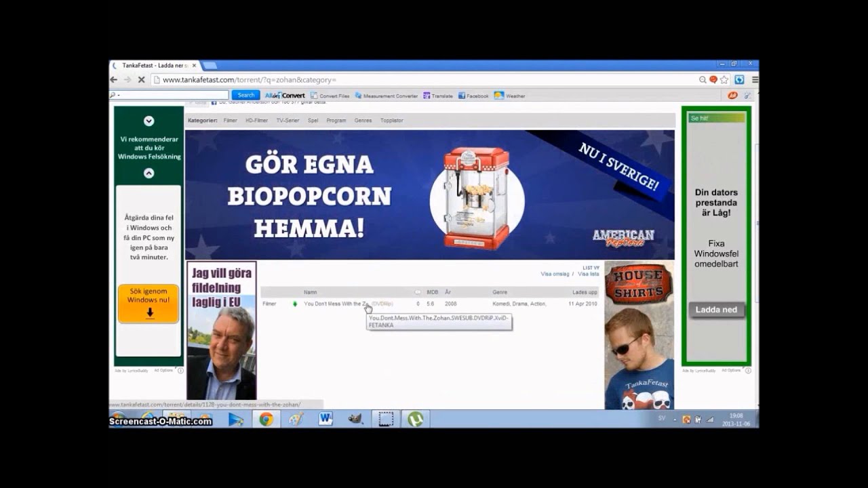This screenshot has height=488, width=868.
Task: Open the Filmer category
Action: tap(231, 121)
